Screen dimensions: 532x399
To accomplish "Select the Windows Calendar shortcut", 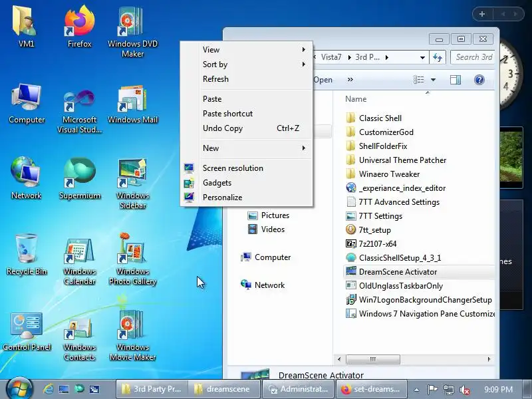I will click(79, 261).
